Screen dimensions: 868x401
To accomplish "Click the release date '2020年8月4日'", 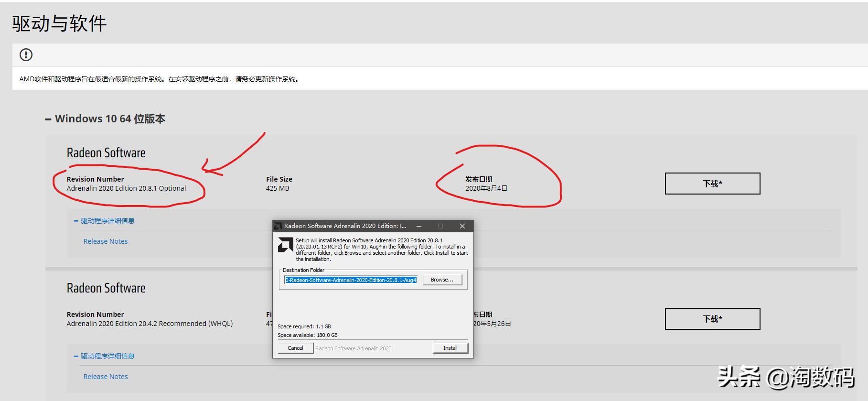I will point(486,188).
